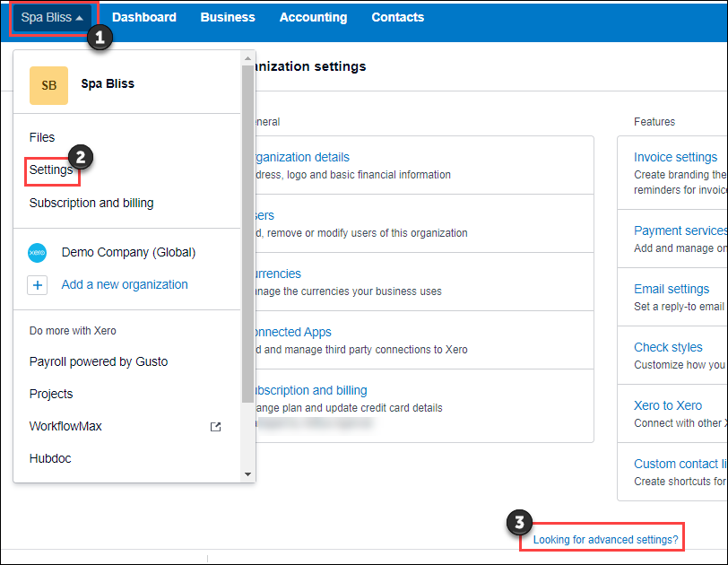Click Looking for advanced settings link
This screenshot has width=728, height=565.
[605, 540]
